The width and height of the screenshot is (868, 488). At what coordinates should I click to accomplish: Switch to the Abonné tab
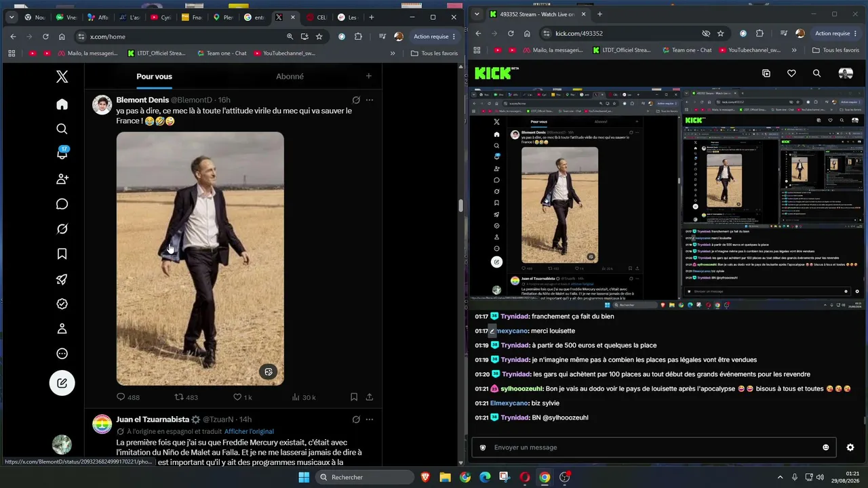pyautogui.click(x=290, y=77)
